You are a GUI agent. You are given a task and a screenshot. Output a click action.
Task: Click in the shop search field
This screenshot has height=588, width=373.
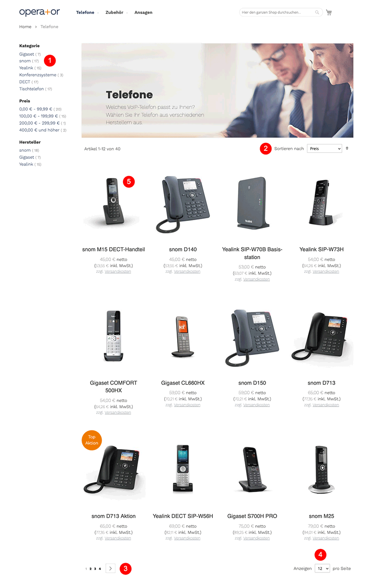tap(277, 12)
